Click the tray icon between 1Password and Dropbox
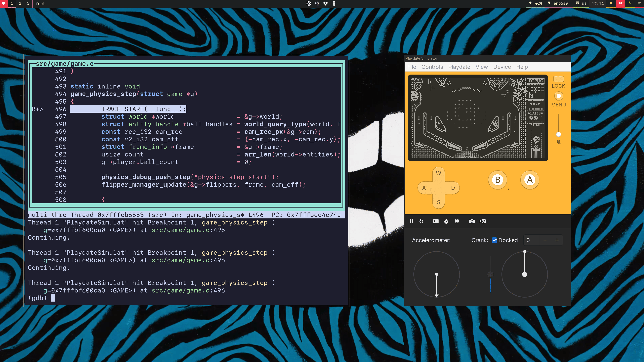This screenshot has height=362, width=644. 317,4
